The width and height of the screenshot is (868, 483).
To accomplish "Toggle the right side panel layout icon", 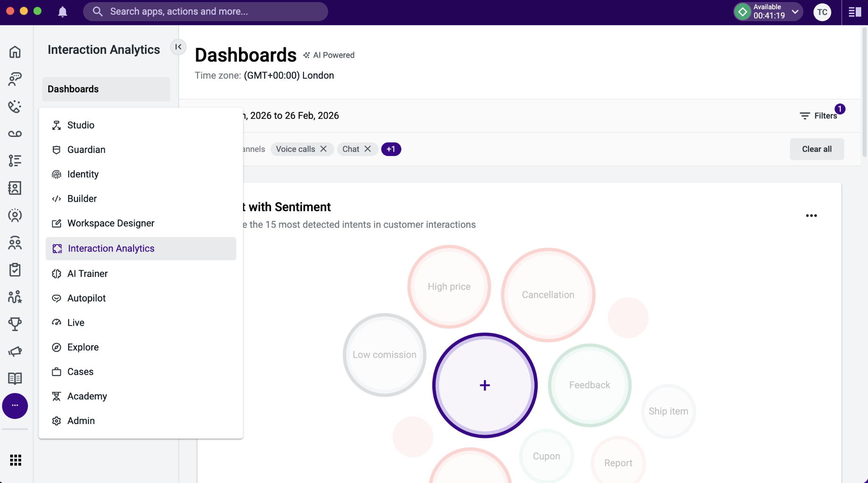I will tap(855, 12).
